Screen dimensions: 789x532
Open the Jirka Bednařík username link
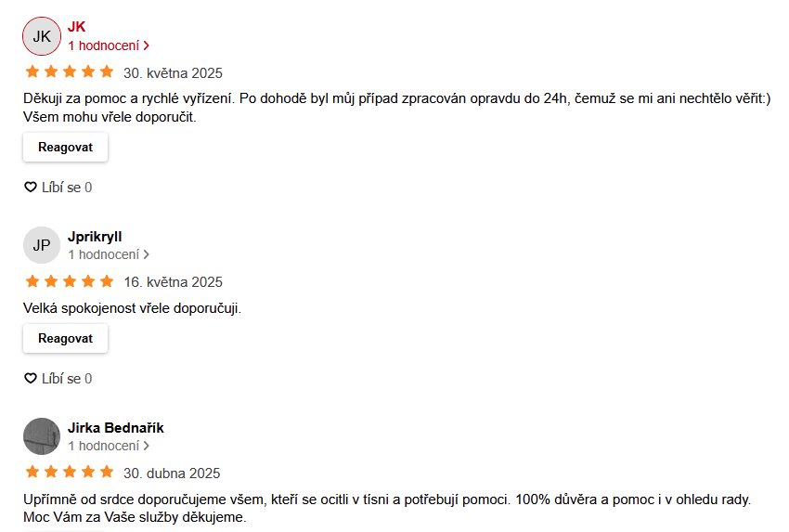pyautogui.click(x=116, y=428)
